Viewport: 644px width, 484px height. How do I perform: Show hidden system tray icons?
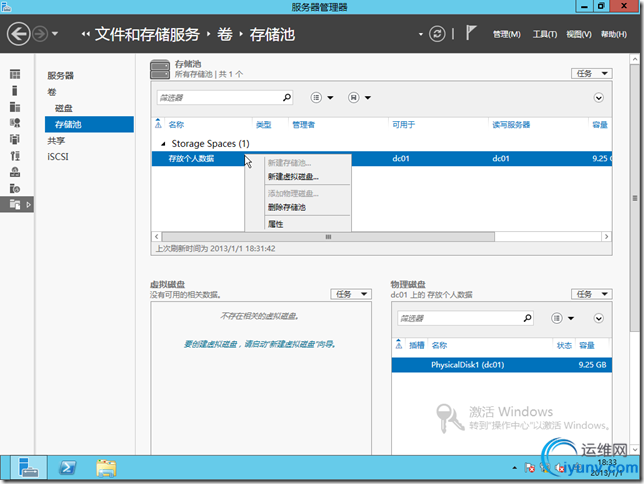[514, 468]
